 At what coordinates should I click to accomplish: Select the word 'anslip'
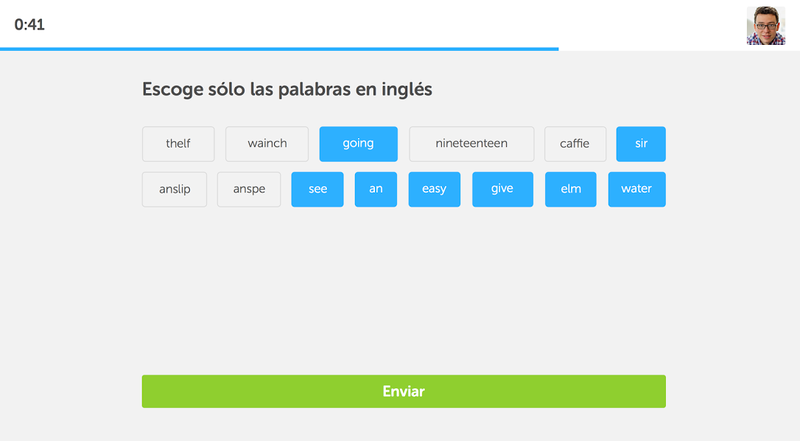(x=174, y=189)
